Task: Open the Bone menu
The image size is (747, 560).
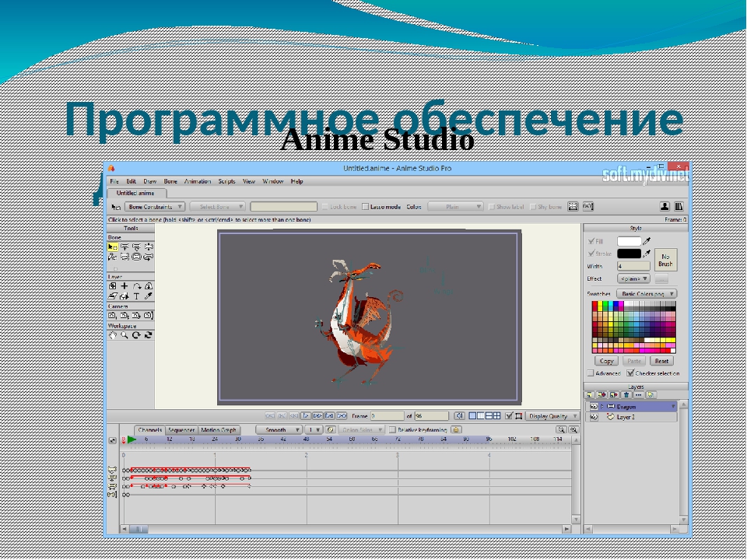Action: click(170, 181)
